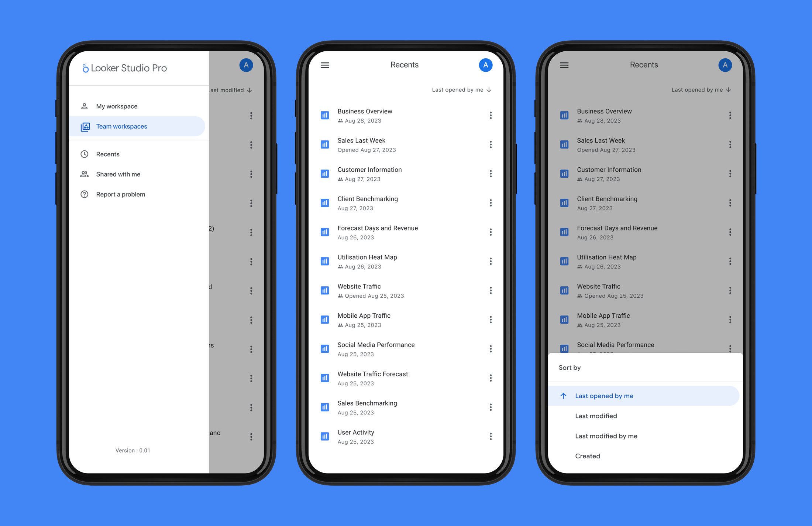Open the Team workspaces menu item

click(122, 126)
